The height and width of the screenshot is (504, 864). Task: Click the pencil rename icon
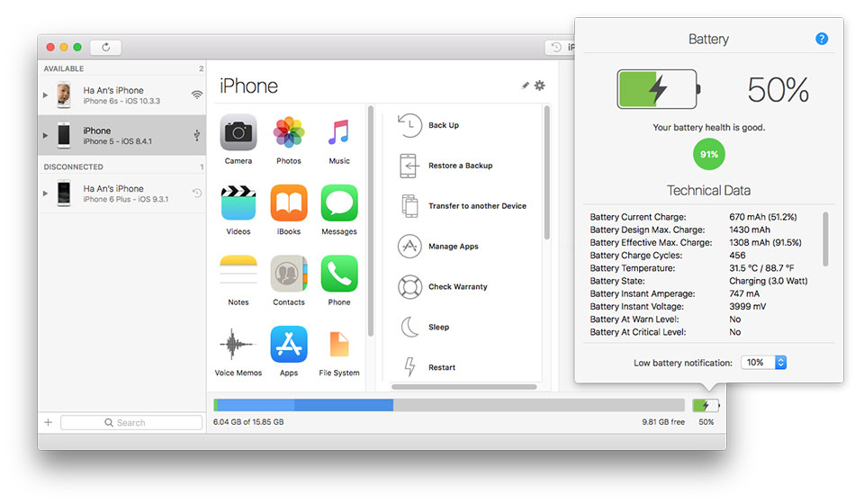tap(525, 85)
